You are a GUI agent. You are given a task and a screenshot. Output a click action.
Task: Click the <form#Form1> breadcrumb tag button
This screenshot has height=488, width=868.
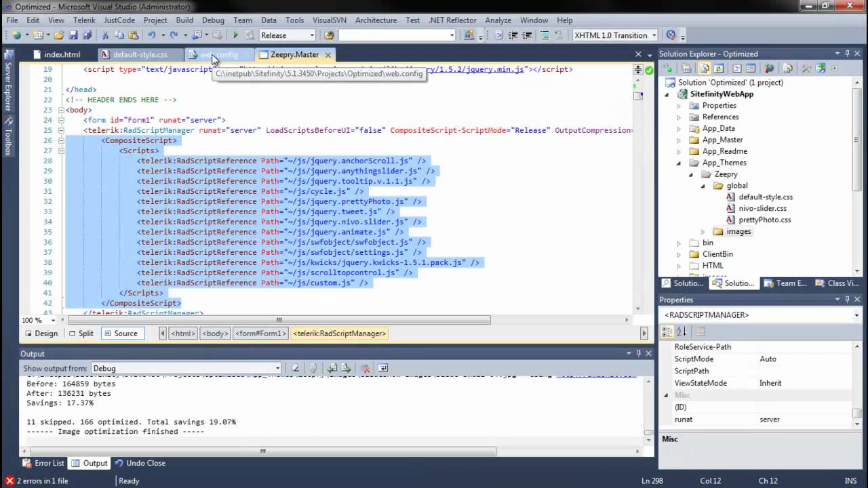(261, 333)
